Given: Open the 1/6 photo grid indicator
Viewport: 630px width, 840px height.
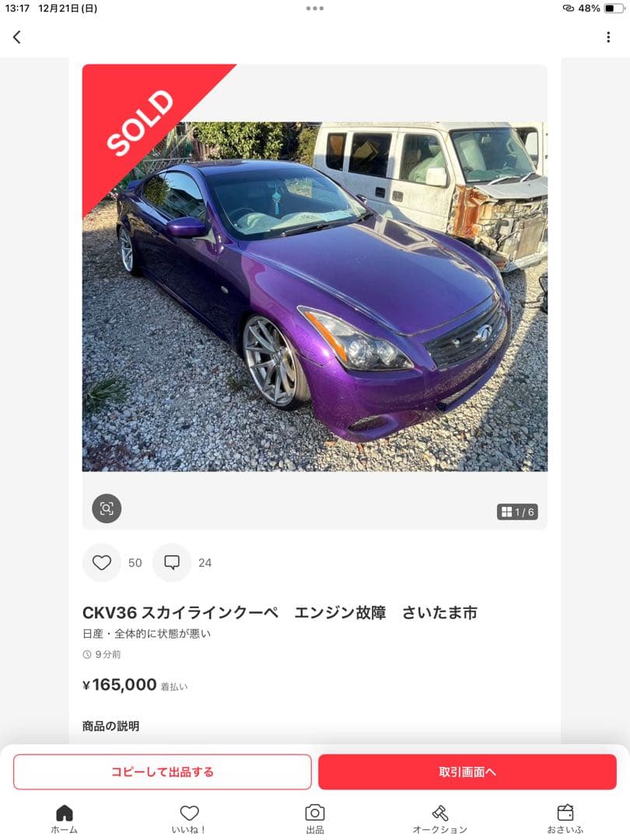Looking at the screenshot, I should point(517,512).
